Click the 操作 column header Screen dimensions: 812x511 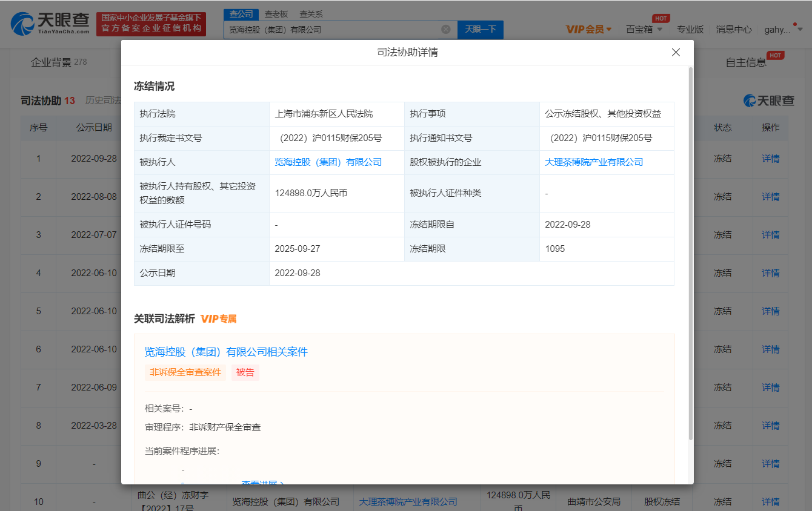coord(771,128)
